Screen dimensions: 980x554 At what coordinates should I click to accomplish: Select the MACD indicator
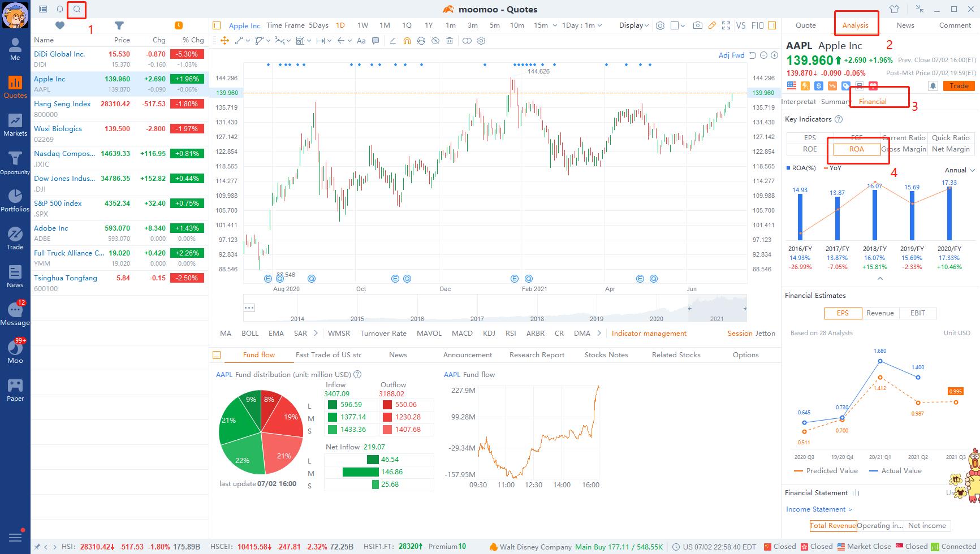tap(462, 334)
